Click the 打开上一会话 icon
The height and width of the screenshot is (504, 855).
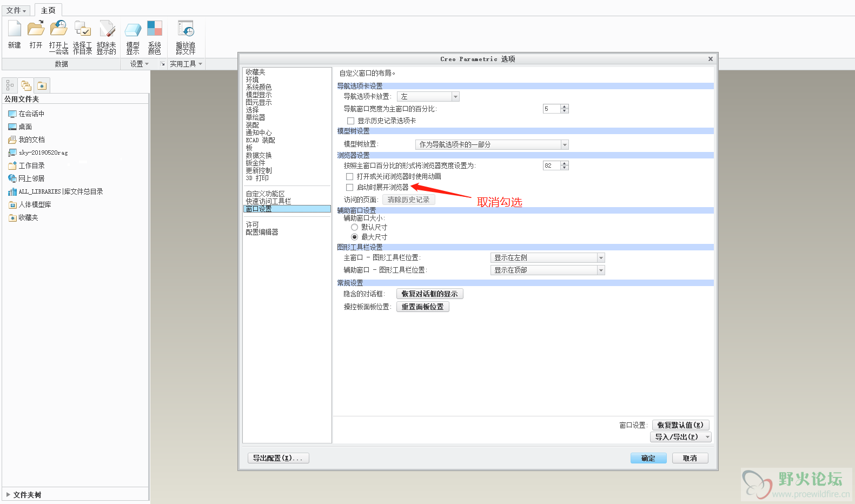pyautogui.click(x=58, y=29)
